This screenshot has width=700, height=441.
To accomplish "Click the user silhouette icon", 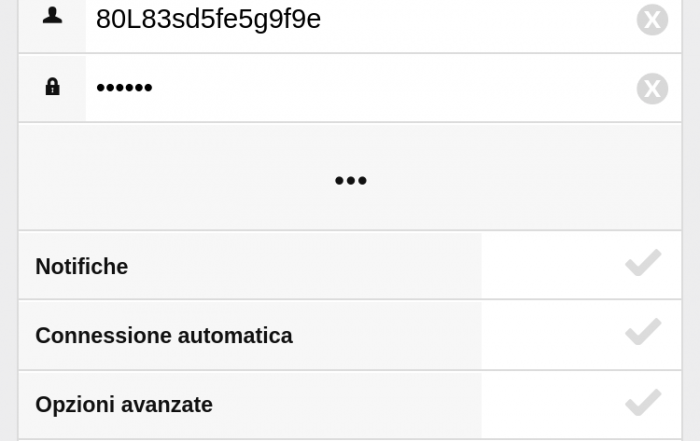I will pyautogui.click(x=52, y=18).
